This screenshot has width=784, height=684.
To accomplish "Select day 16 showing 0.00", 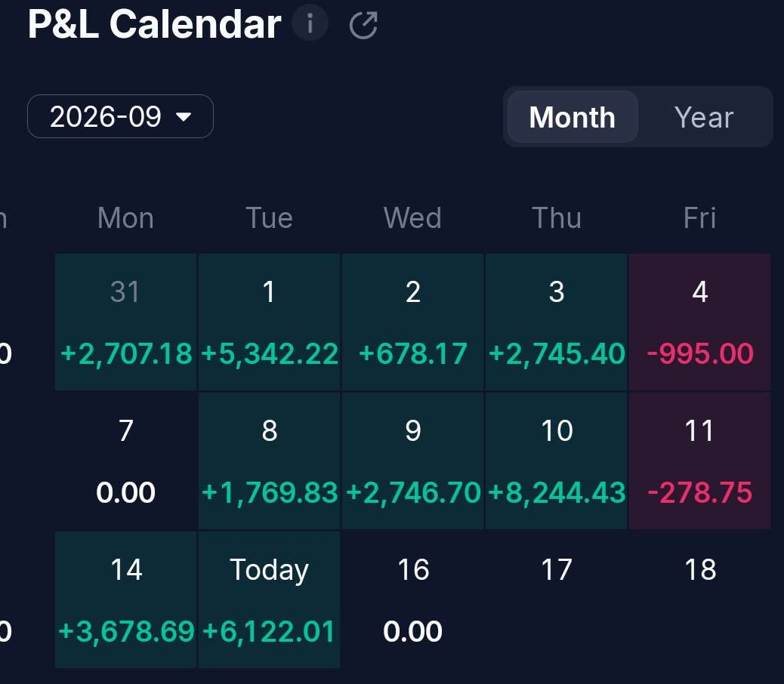I will point(412,599).
